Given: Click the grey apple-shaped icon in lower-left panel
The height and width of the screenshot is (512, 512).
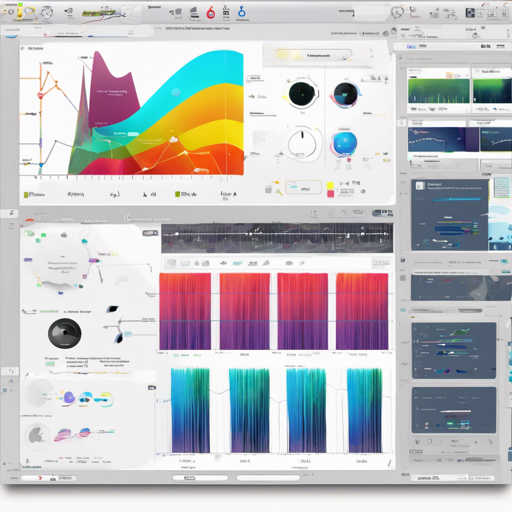Looking at the screenshot, I should [37, 435].
